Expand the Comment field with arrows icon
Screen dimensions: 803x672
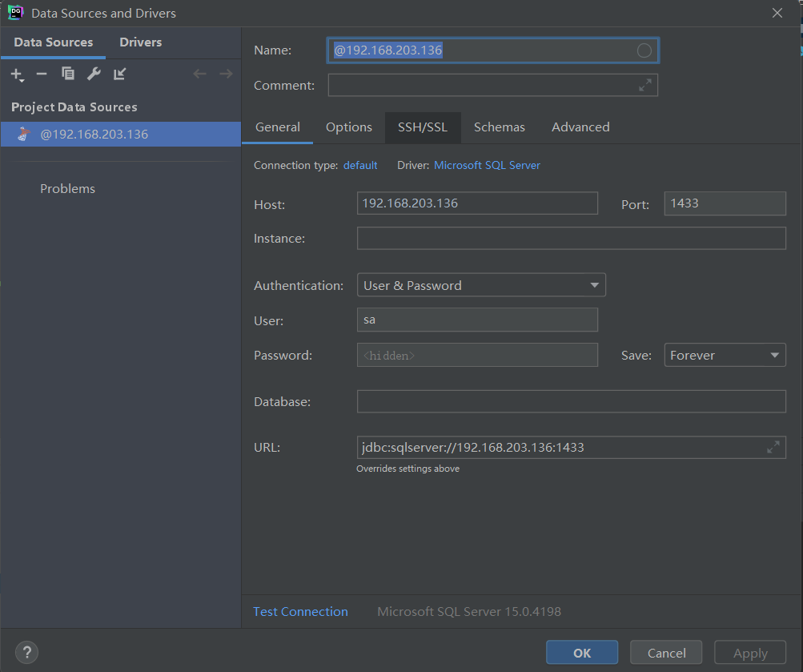[x=645, y=85]
